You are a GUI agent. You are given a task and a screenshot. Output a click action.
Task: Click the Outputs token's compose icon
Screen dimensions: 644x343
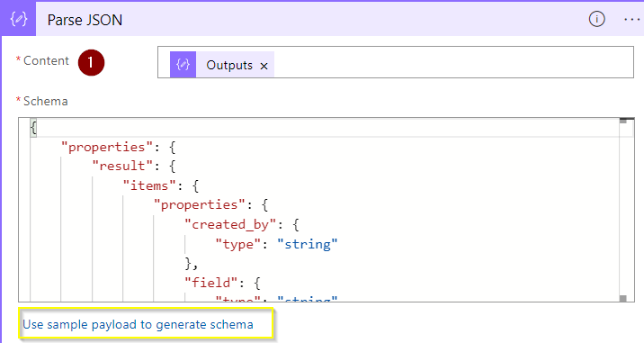coord(183,65)
